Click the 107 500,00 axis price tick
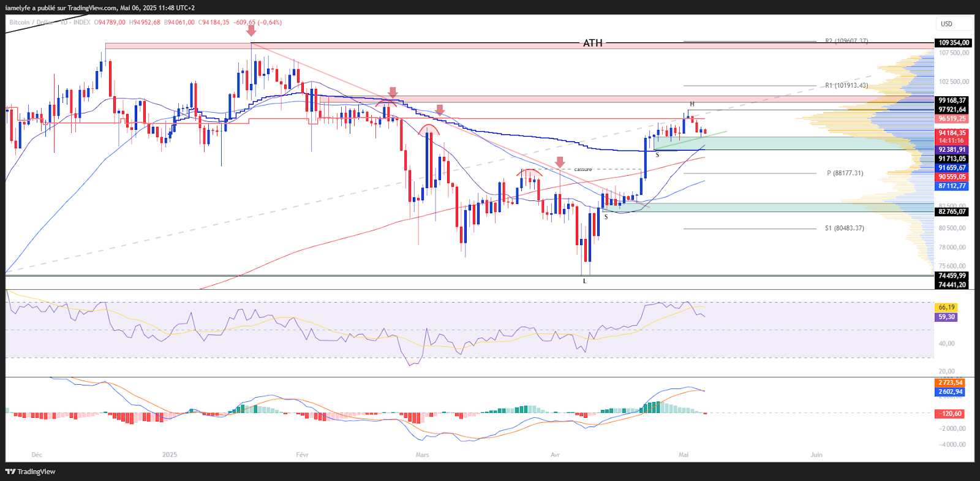This screenshot has height=481, width=980. [954, 53]
